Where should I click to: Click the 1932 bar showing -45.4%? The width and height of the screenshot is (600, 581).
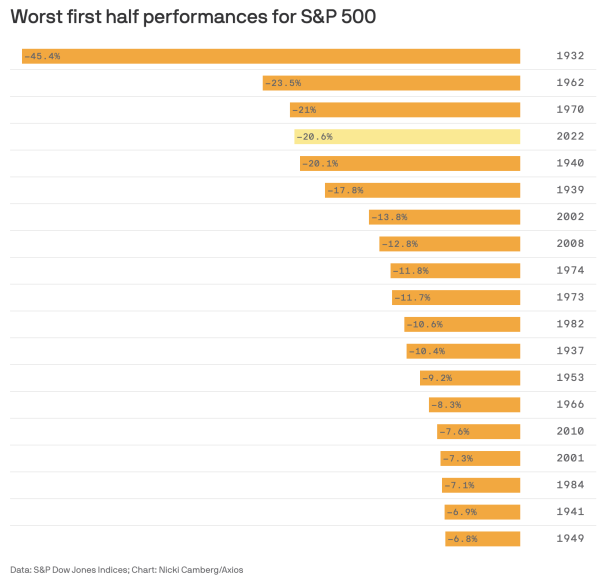tap(271, 56)
